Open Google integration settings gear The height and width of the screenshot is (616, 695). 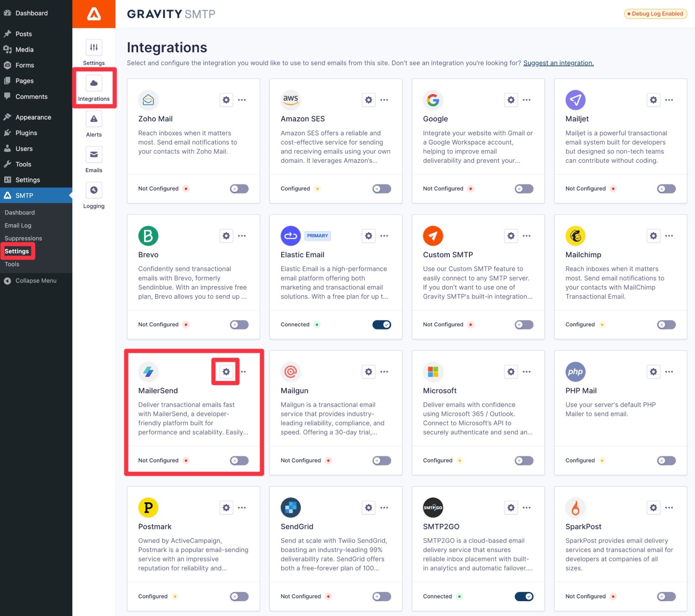pyautogui.click(x=511, y=100)
